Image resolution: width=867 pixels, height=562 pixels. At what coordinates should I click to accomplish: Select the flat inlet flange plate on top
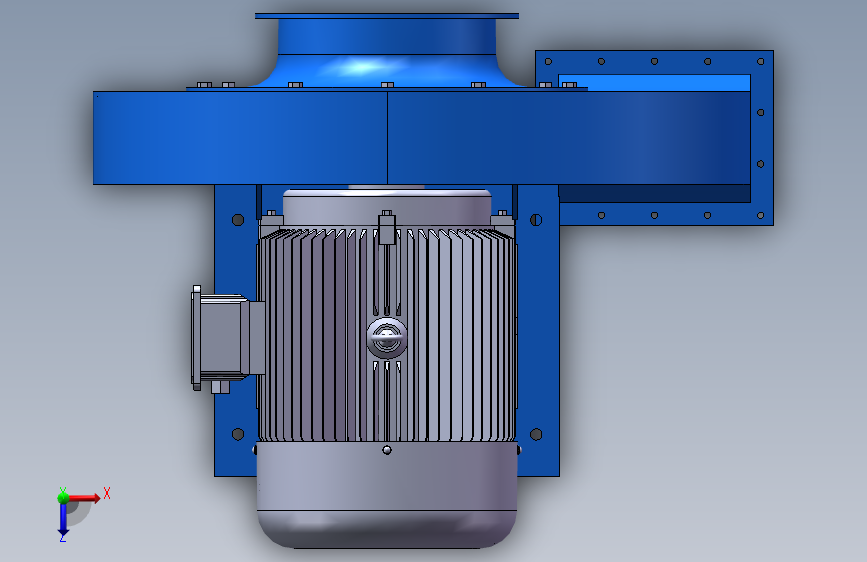pyautogui.click(x=387, y=16)
